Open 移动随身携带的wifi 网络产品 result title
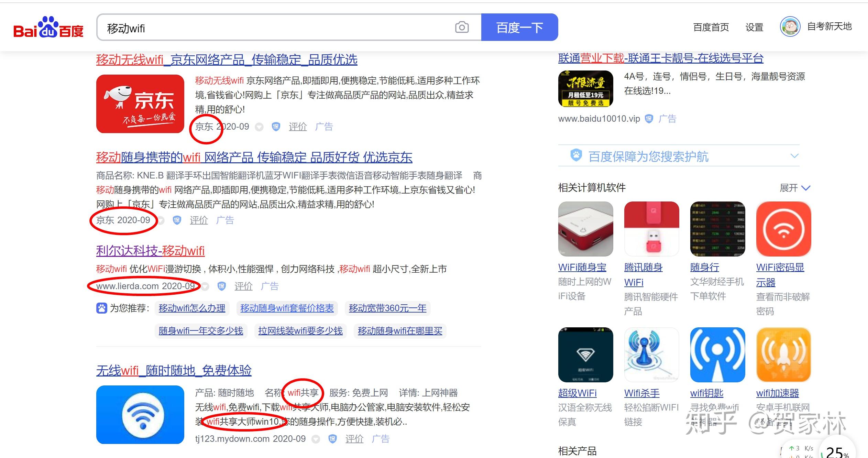Screen dimensions: 868x458 click(x=254, y=157)
